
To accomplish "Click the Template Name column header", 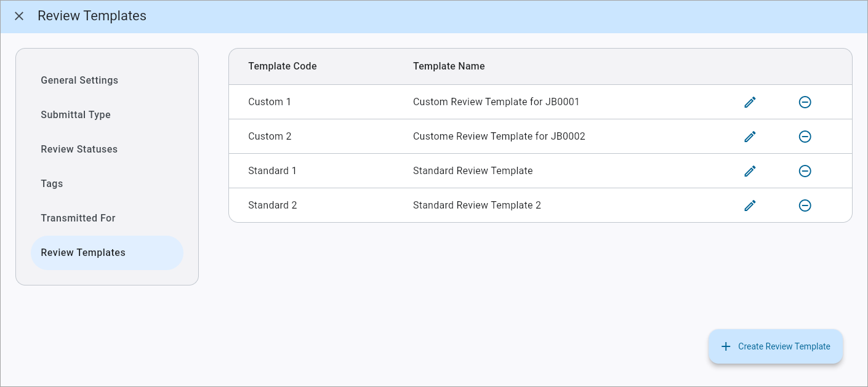I will 449,66.
